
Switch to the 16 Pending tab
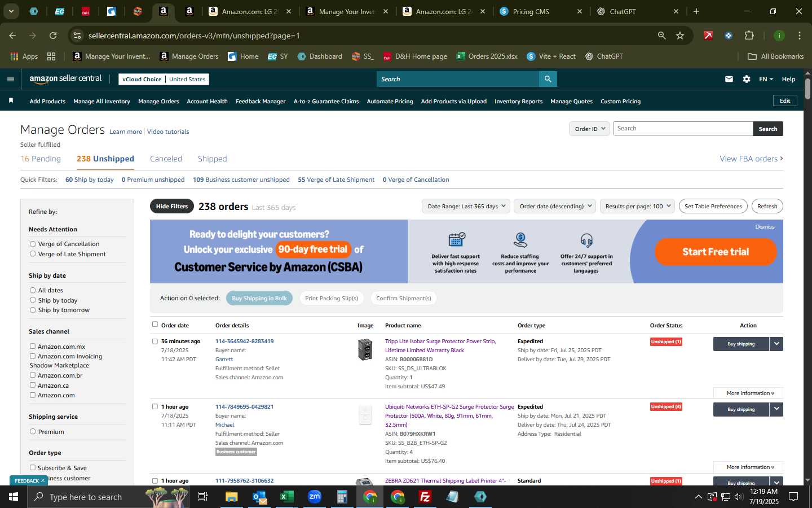(41, 159)
